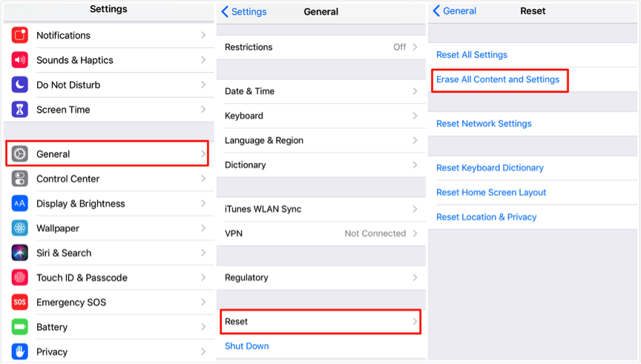
Task: Open the Notifications icon in Settings
Action: [19, 36]
